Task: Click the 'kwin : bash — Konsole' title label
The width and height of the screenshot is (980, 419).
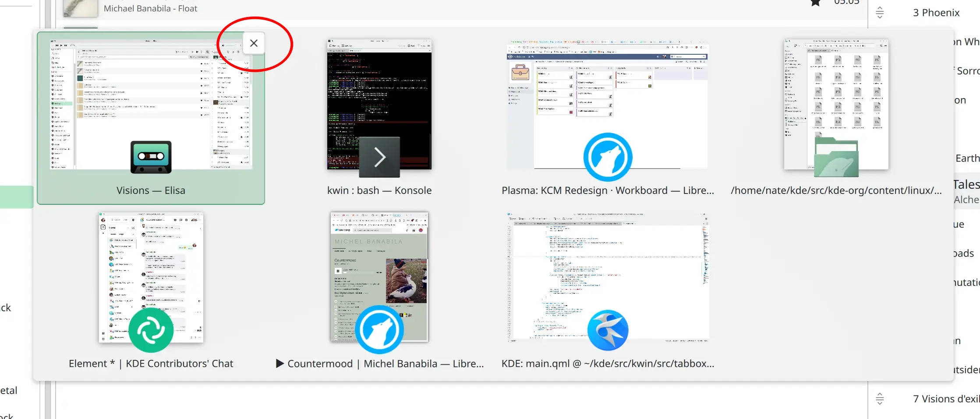Action: point(379,190)
